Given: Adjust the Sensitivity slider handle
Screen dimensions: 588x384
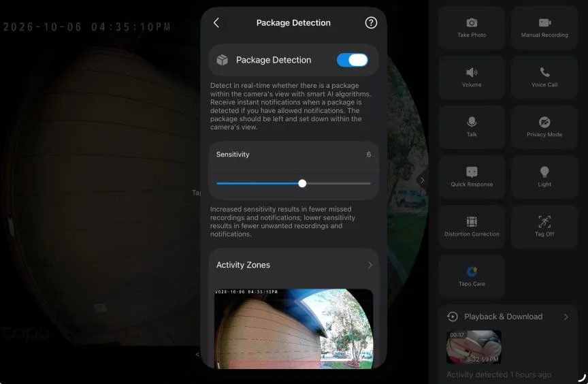Looking at the screenshot, I should pos(302,183).
